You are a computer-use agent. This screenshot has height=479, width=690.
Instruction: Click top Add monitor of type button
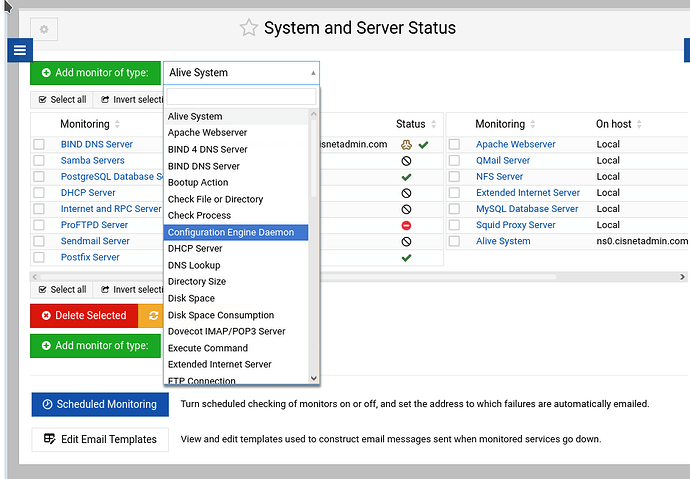pyautogui.click(x=95, y=73)
